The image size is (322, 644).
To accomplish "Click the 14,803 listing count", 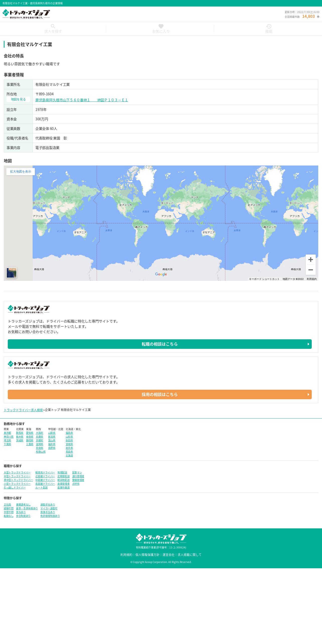I will 308,17.
